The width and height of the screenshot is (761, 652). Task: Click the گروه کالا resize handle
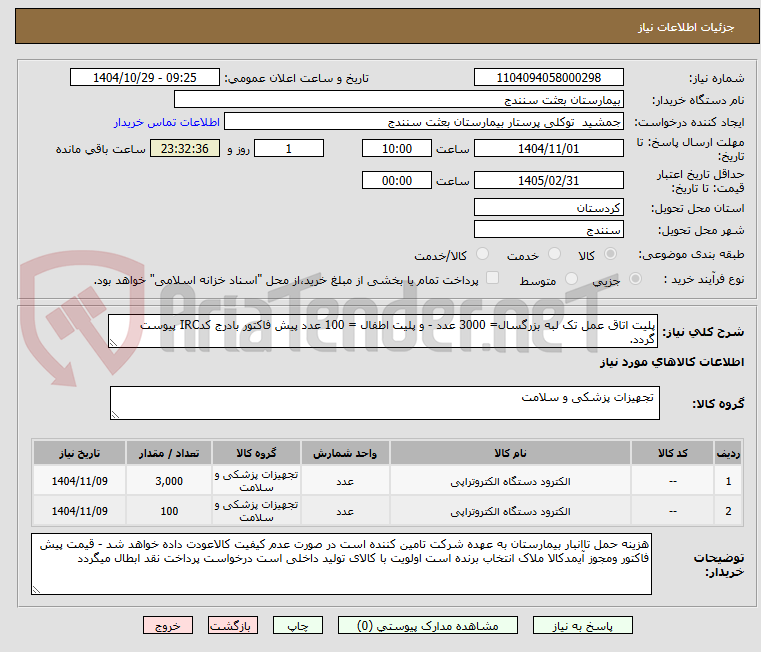click(x=115, y=415)
